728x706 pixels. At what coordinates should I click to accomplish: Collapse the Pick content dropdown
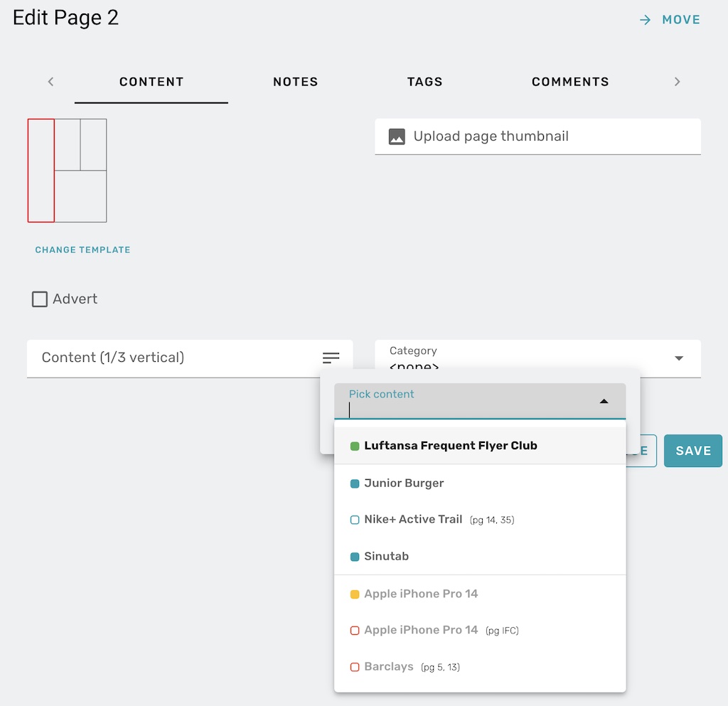coord(604,400)
